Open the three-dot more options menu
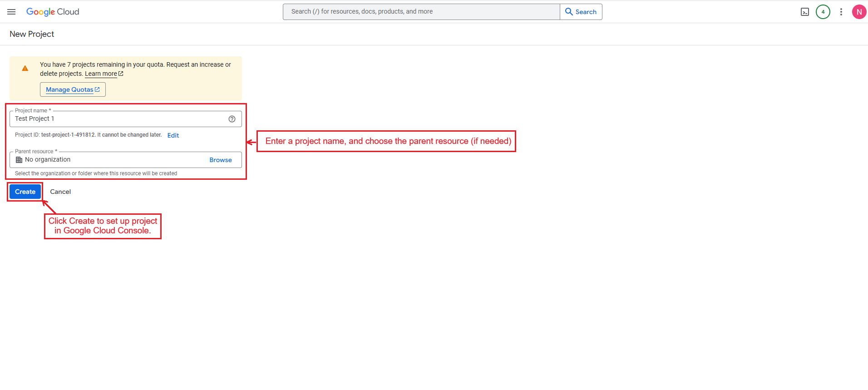Screen dimensions: 868x390 (841, 12)
